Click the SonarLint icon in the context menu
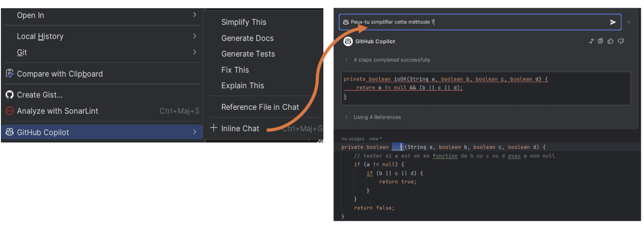 [x=10, y=111]
